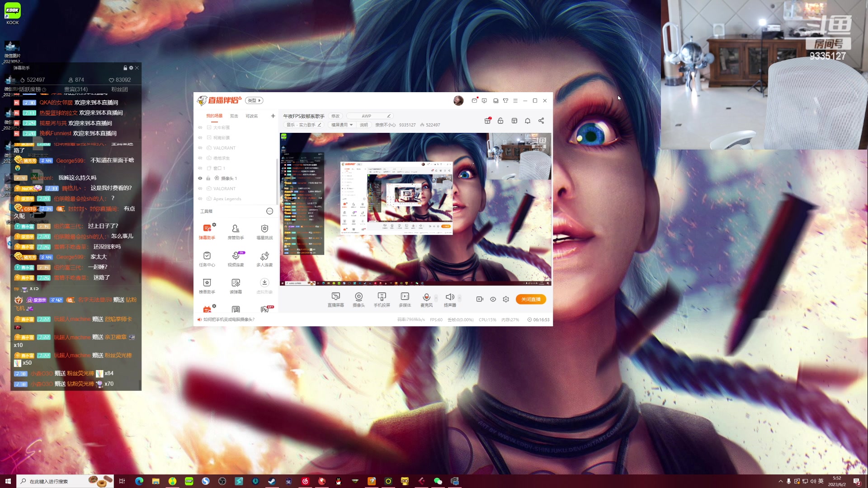Open settings gear in 弹幕助手 window
The width and height of the screenshot is (868, 488).
click(x=131, y=68)
